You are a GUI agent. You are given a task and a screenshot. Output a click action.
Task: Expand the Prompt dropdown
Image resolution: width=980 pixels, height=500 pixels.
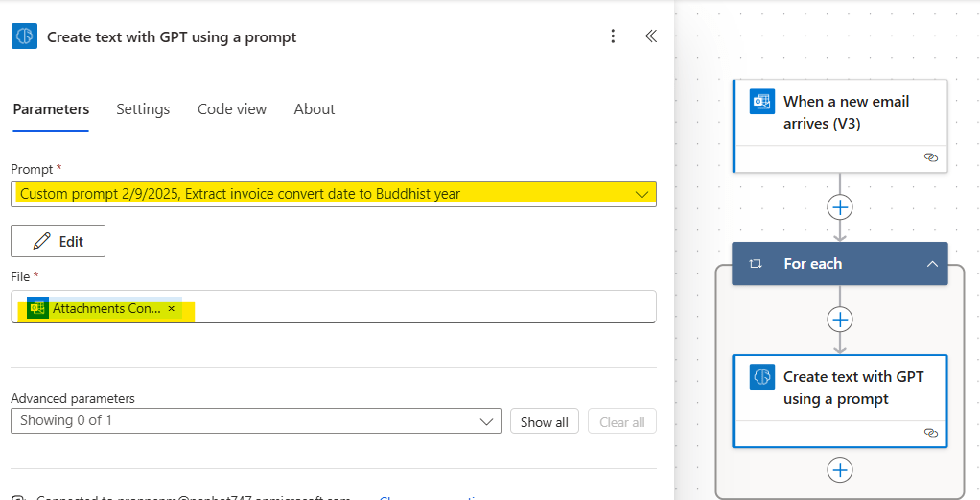642,194
